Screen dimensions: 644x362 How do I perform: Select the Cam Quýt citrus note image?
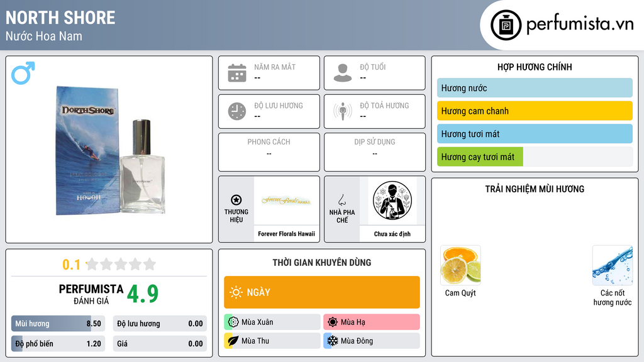coord(460,265)
